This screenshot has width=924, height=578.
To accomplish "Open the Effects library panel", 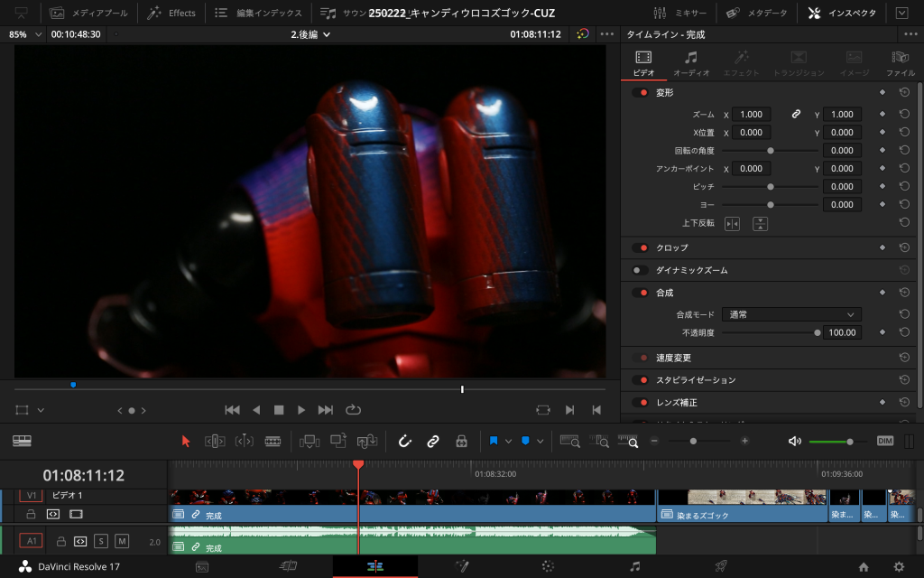I will click(171, 13).
